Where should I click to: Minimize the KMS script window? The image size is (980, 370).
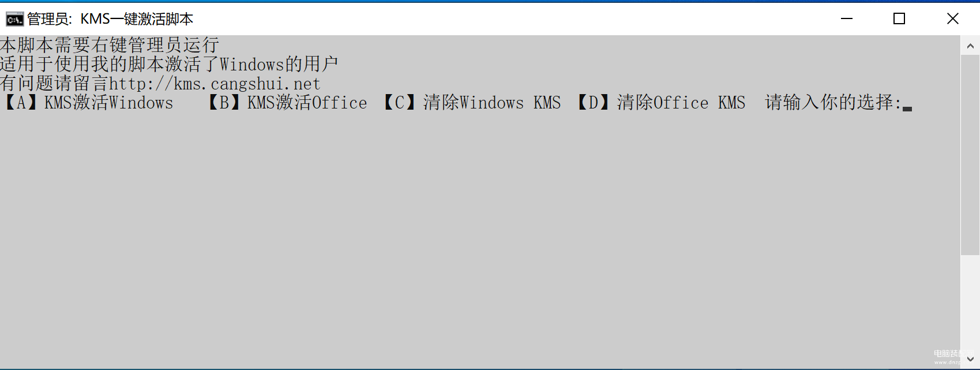(847, 18)
